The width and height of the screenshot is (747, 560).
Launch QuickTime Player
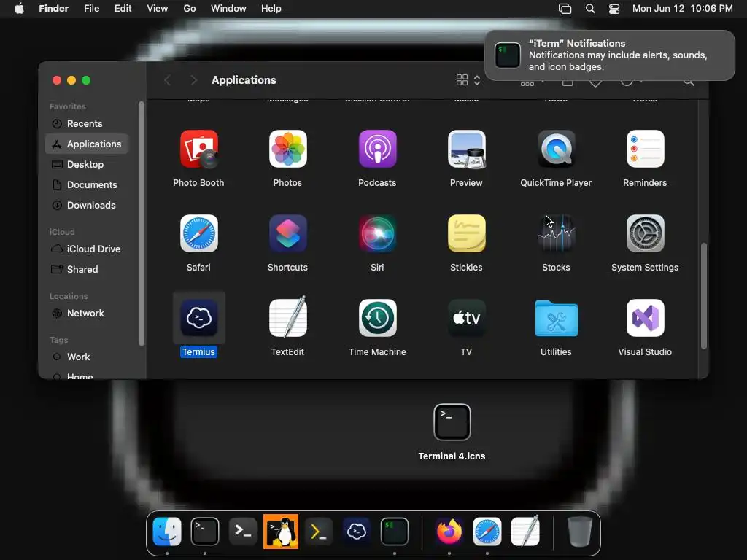556,149
